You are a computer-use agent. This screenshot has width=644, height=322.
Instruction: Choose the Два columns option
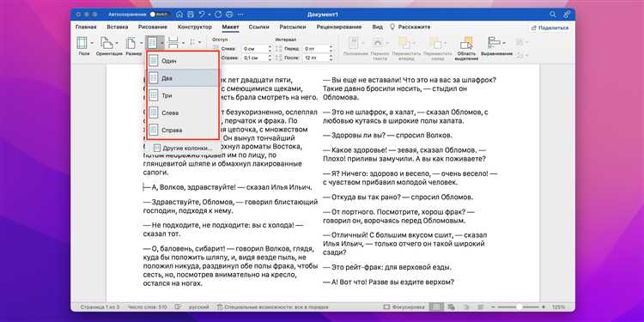tap(183, 77)
